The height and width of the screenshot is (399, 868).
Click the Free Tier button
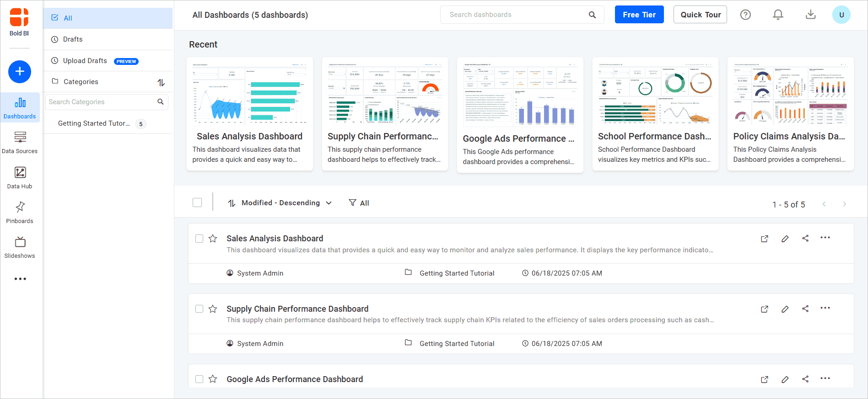639,15
